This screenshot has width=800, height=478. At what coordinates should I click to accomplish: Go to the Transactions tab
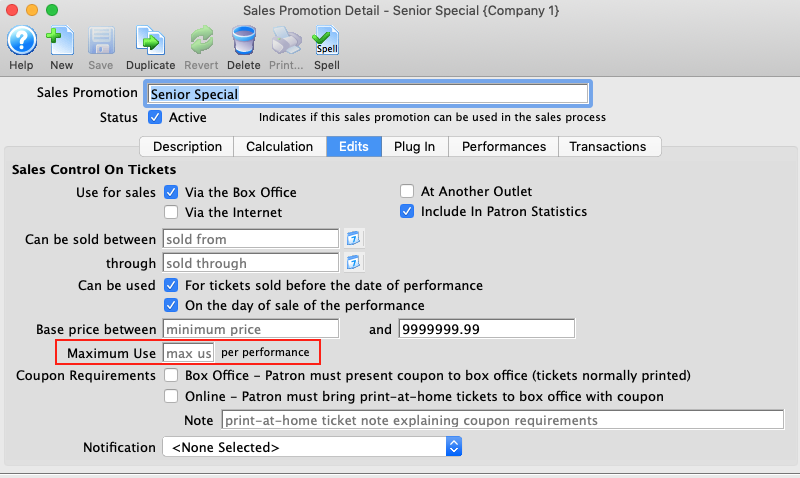tap(608, 146)
